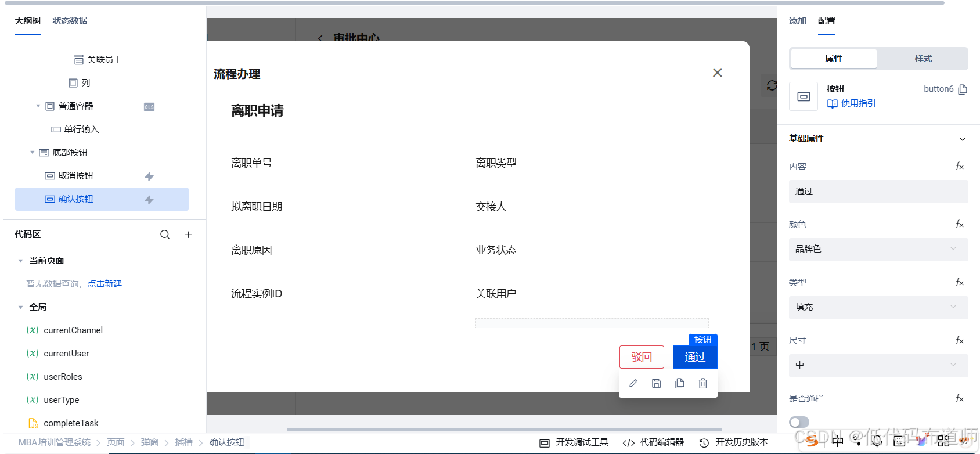Click the search icon in 代码区
Image resolution: width=980 pixels, height=454 pixels.
[165, 235]
